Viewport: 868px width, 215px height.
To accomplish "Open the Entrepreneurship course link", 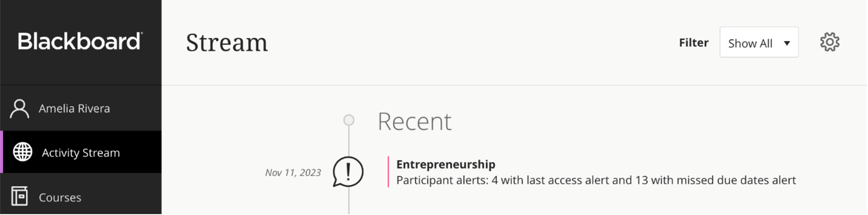I will point(445,164).
